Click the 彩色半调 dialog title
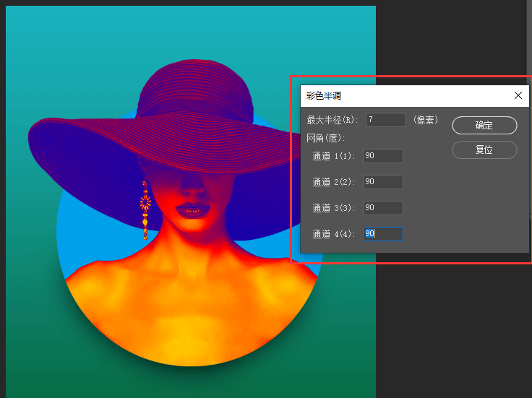The width and height of the screenshot is (532, 398). click(324, 96)
